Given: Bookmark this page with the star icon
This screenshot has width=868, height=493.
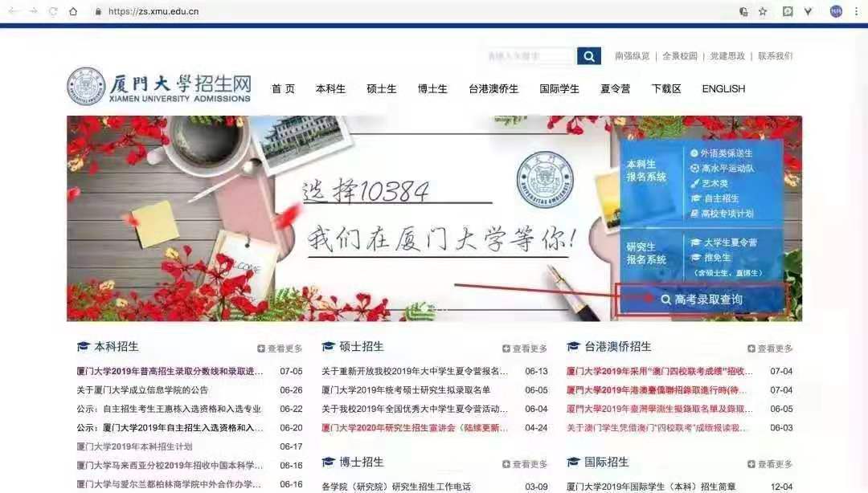Looking at the screenshot, I should tap(763, 11).
